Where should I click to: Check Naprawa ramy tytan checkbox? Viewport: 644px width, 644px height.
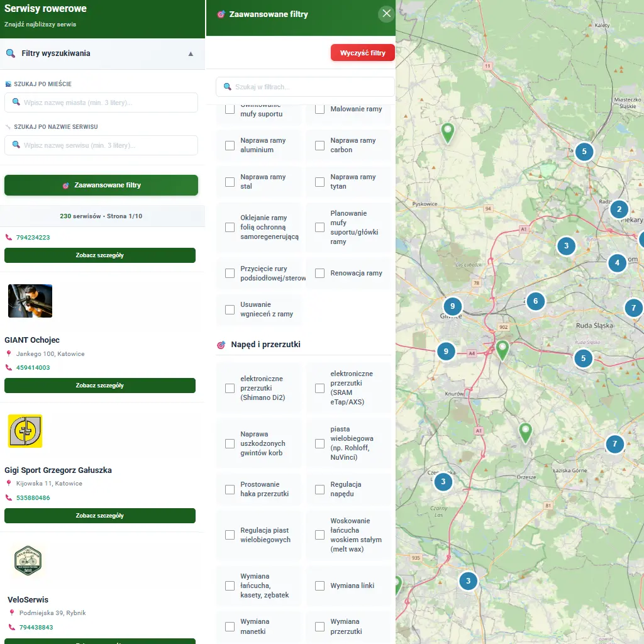coord(319,182)
